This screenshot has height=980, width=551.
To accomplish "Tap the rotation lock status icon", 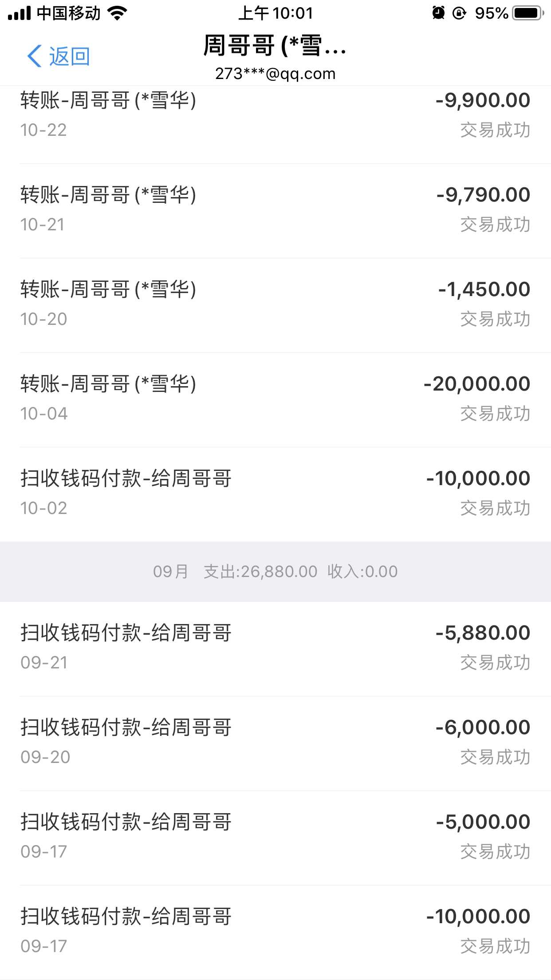I will click(x=459, y=13).
